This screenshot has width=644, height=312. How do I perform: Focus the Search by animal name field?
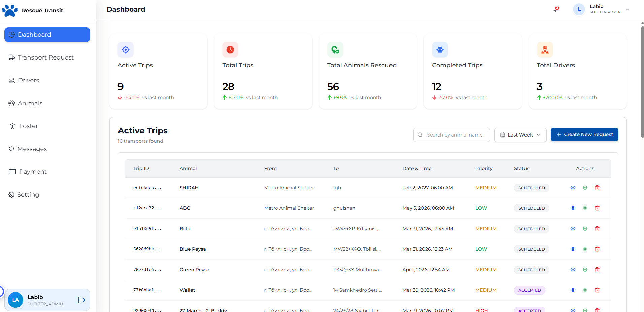(x=452, y=135)
